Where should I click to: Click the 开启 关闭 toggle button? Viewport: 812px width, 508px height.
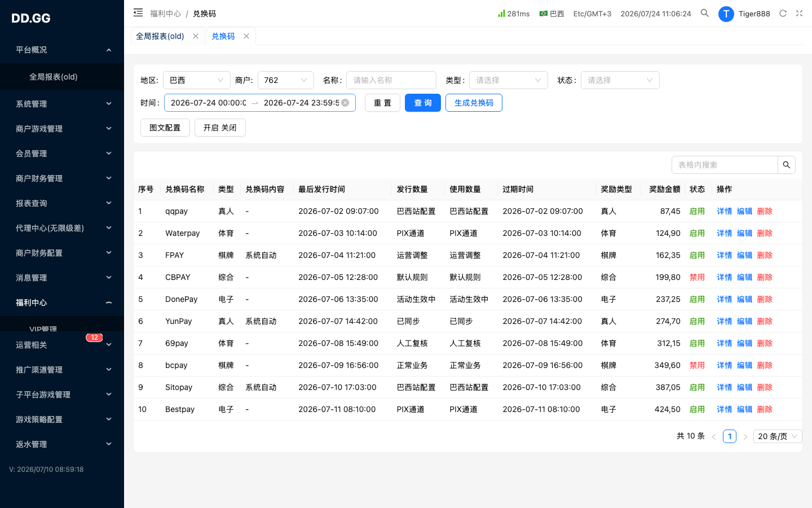point(220,128)
